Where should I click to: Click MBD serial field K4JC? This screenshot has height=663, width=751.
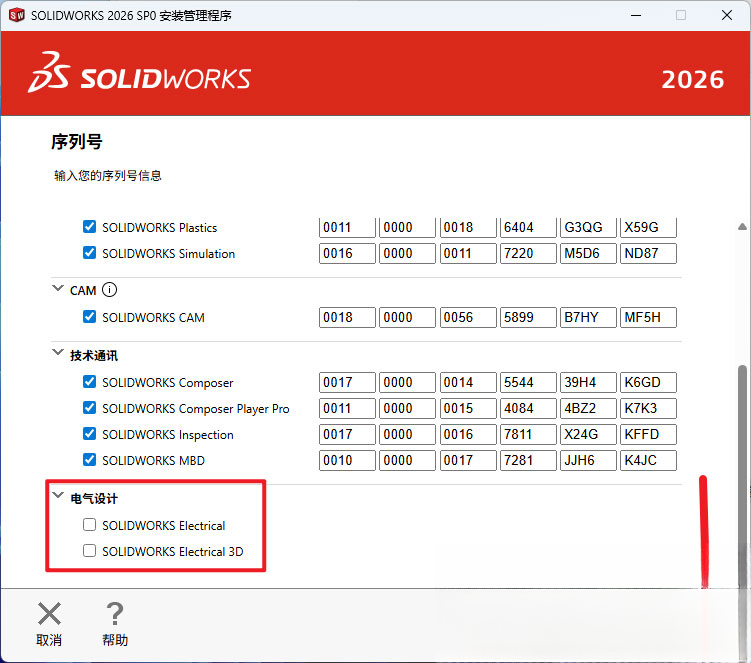pyautogui.click(x=648, y=460)
